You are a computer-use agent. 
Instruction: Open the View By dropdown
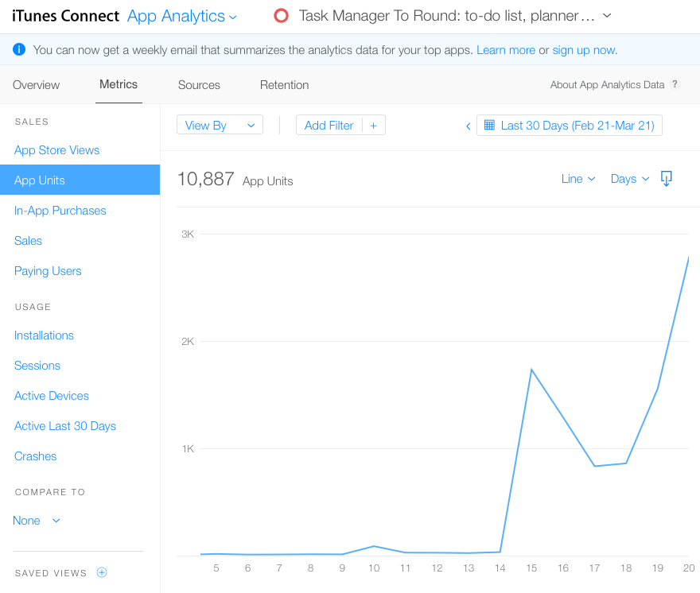click(220, 125)
